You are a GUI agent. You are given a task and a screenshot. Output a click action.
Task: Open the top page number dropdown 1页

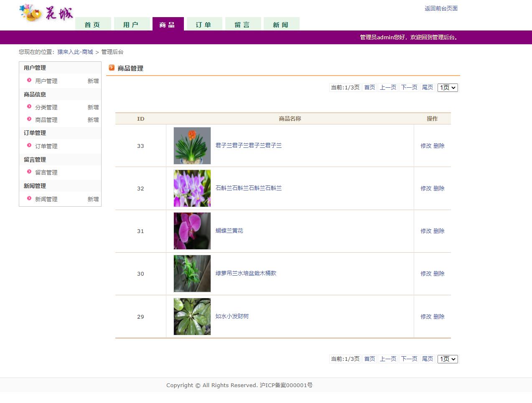pyautogui.click(x=447, y=87)
